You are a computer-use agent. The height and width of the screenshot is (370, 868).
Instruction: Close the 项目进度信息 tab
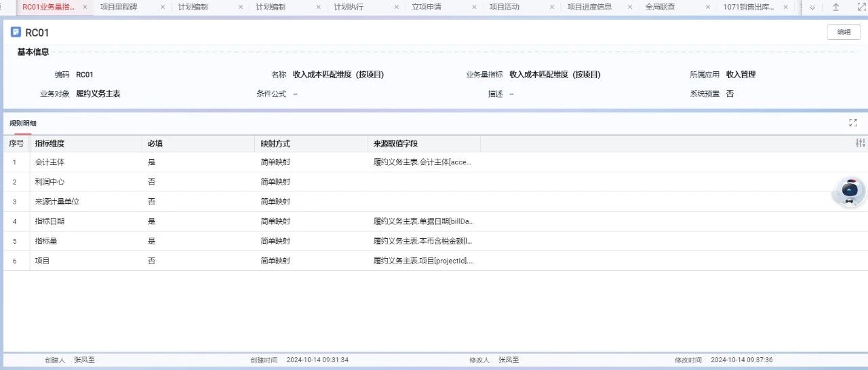click(631, 7)
